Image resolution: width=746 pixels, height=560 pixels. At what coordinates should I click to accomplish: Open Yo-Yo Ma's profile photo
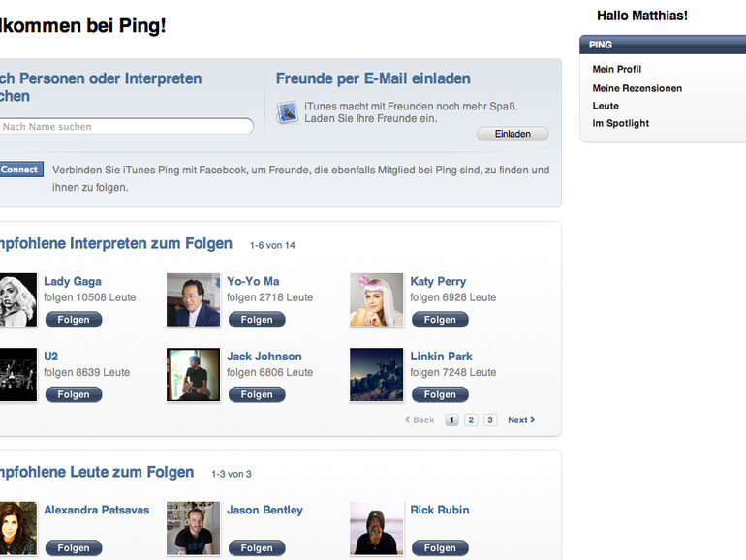coord(194,299)
